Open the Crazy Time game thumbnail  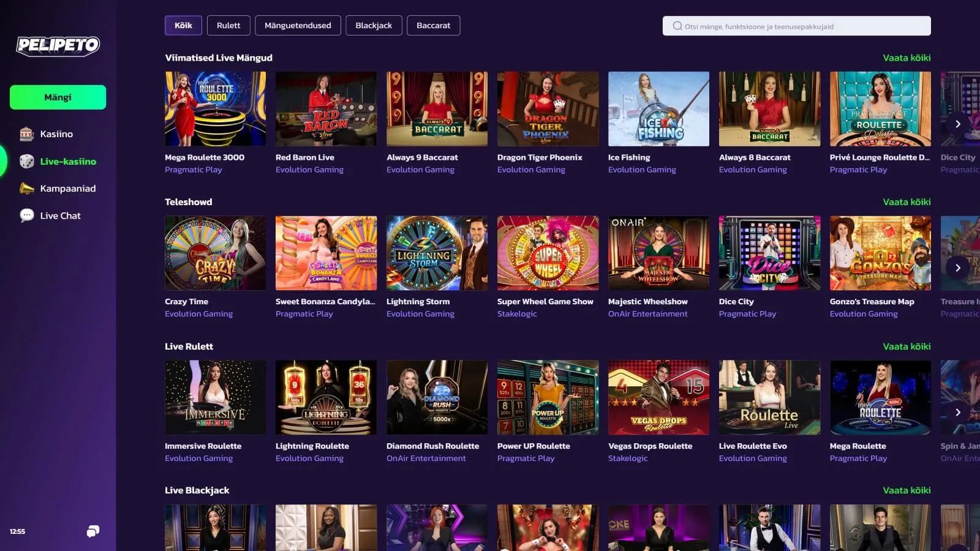coord(215,253)
